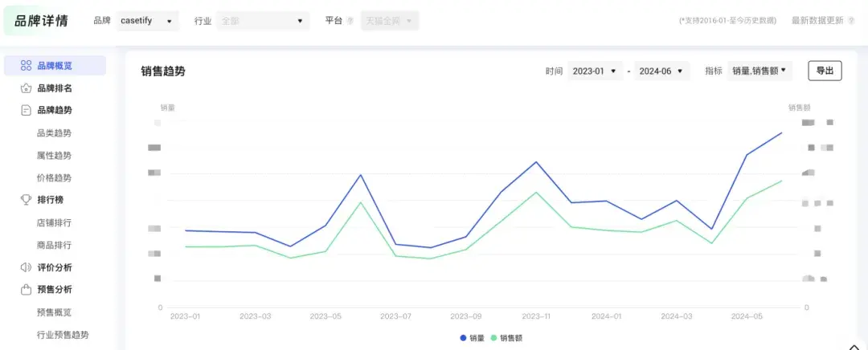Expand the end month dropdown 2024-06
868x350 pixels.
point(661,71)
